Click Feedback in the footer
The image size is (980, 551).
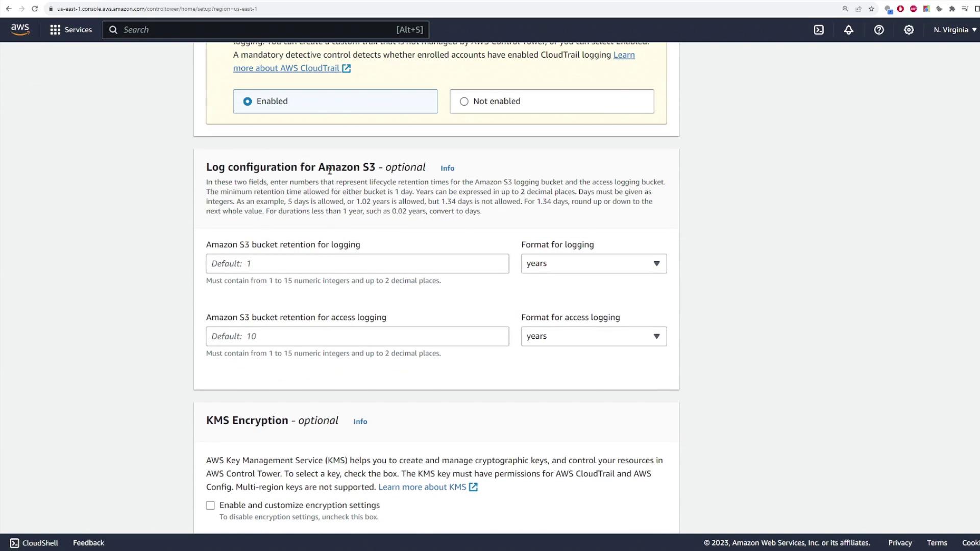tap(88, 543)
